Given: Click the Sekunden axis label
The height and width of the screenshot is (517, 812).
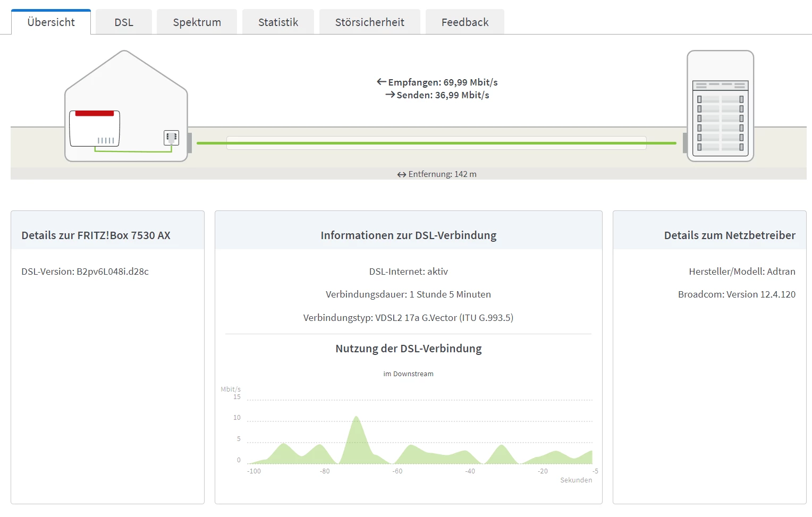Looking at the screenshot, I should point(576,480).
